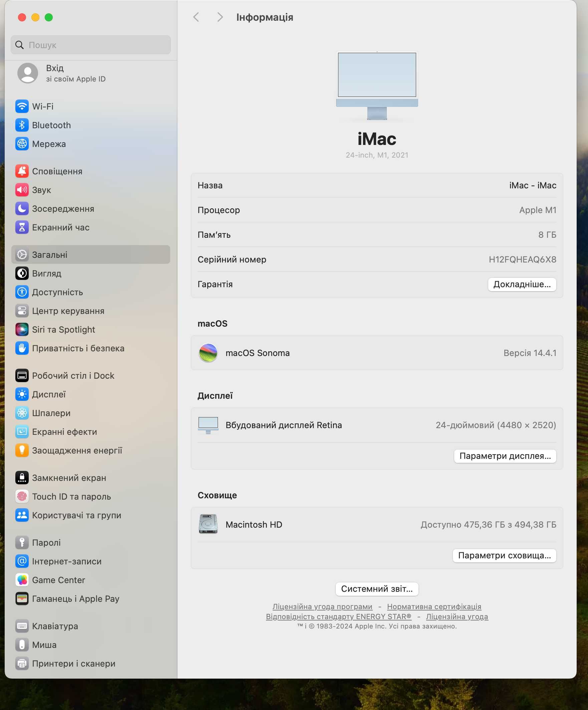Open Користувачі та групи icon
Image resolution: width=588 pixels, height=710 pixels.
click(22, 515)
